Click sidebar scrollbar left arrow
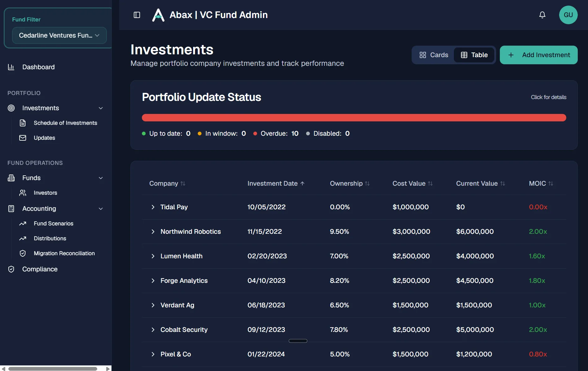588x371 pixels. 3,369
